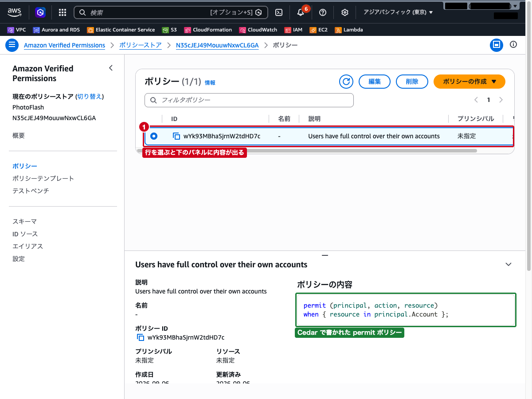Image resolution: width=532 pixels, height=399 pixels.
Task: Click the search magnifier in the filter box
Action: pyautogui.click(x=153, y=100)
